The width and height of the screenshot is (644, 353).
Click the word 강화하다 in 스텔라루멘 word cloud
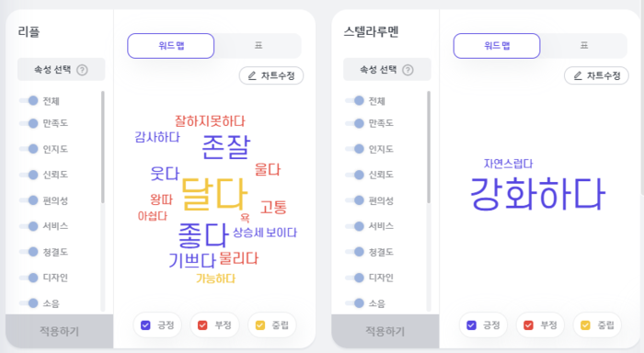pos(537,194)
